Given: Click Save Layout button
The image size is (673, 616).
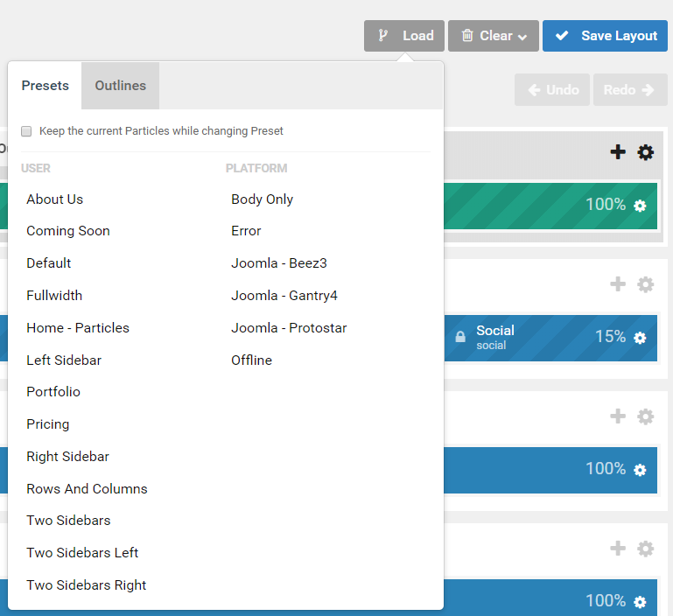Looking at the screenshot, I should coord(605,36).
